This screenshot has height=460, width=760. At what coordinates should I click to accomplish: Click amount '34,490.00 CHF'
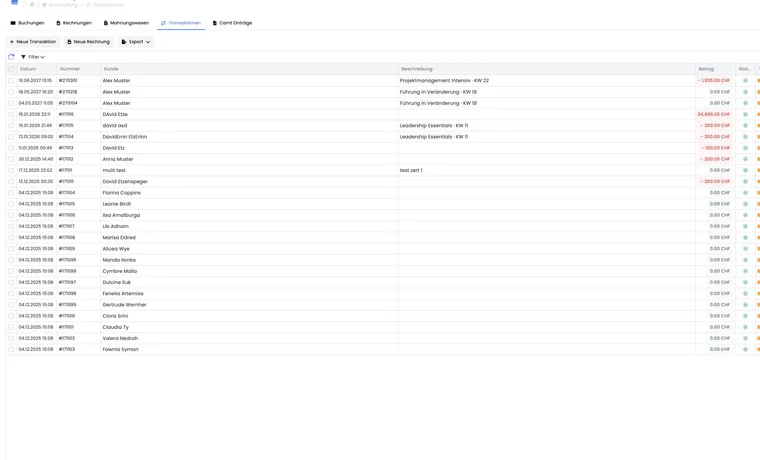[714, 114]
